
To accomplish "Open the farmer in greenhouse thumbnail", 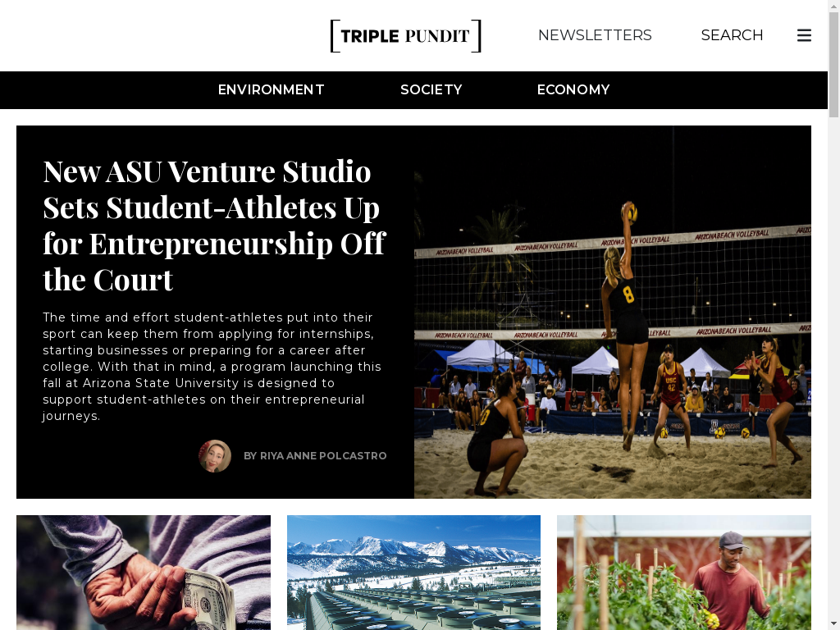I will tap(684, 573).
